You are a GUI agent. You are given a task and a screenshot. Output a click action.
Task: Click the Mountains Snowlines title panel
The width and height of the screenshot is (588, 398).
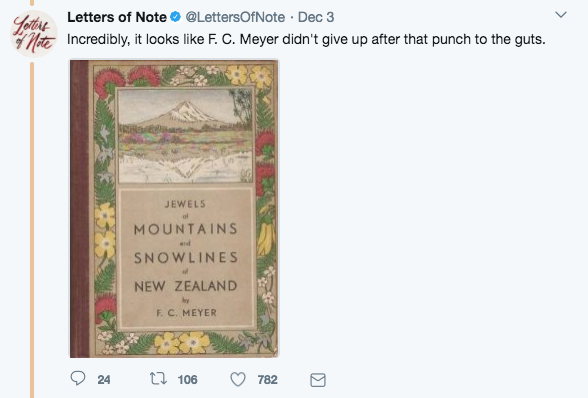coord(186,259)
